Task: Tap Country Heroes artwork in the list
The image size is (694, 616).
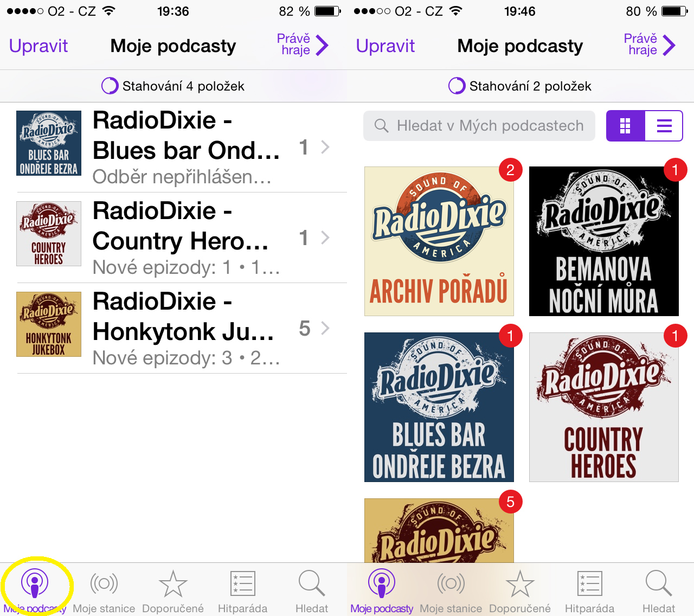Action: [x=49, y=234]
